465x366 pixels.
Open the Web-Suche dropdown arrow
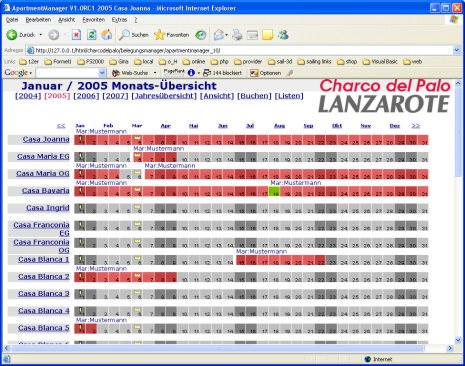pos(155,73)
